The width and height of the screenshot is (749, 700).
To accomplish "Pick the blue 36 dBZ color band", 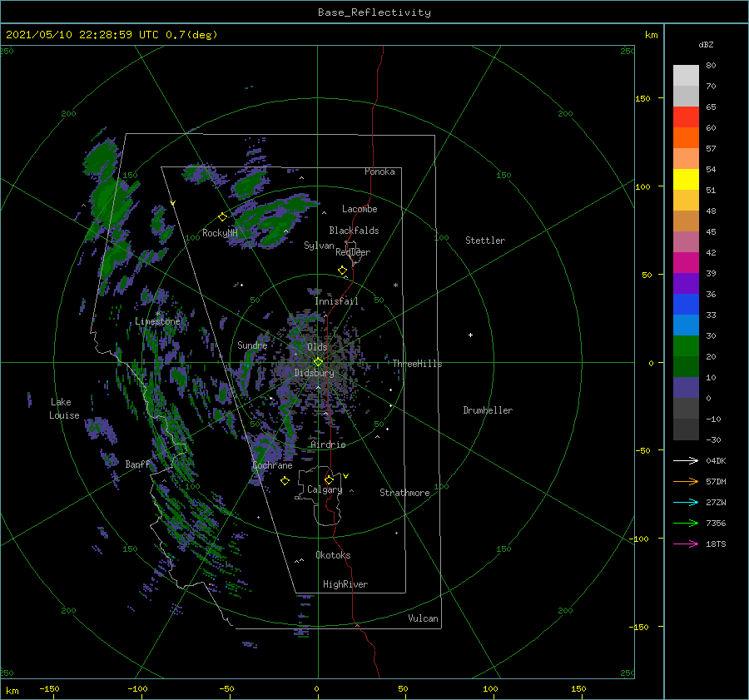I will click(686, 304).
